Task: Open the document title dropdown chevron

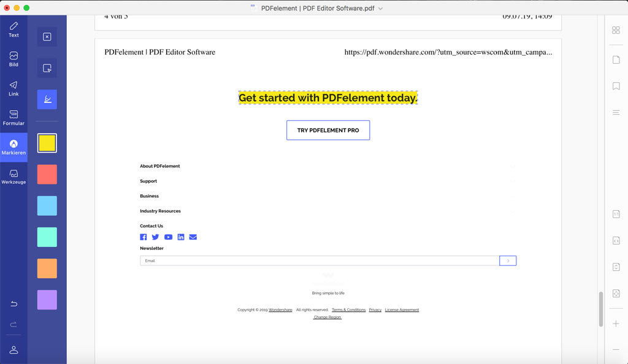Action: pyautogui.click(x=380, y=9)
